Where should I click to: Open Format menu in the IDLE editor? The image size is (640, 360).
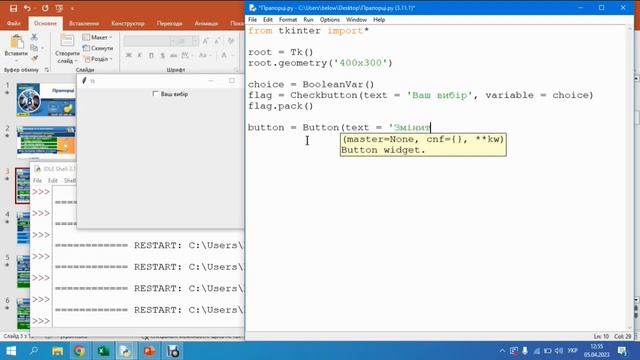[288, 20]
